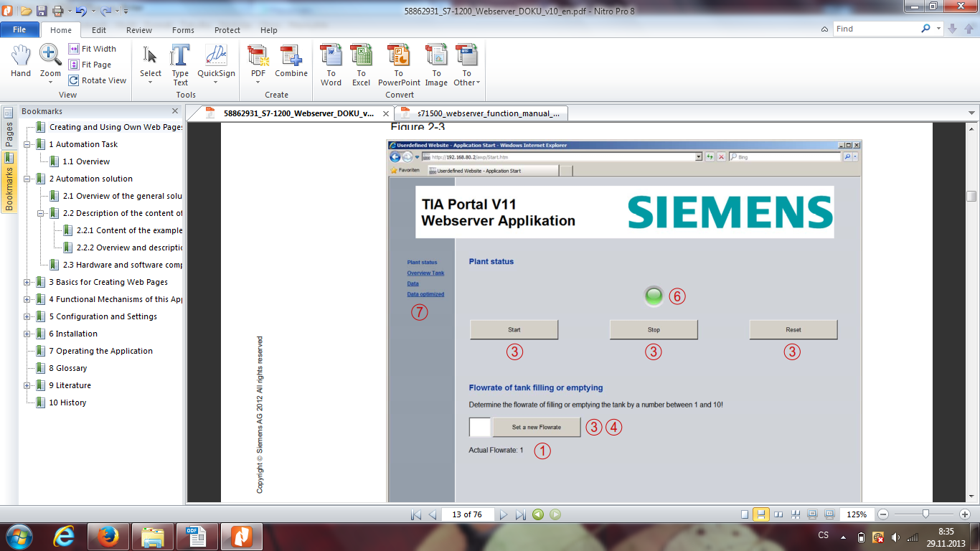Viewport: 980px width, 551px height.
Task: Click the Find search box
Action: pos(877,29)
